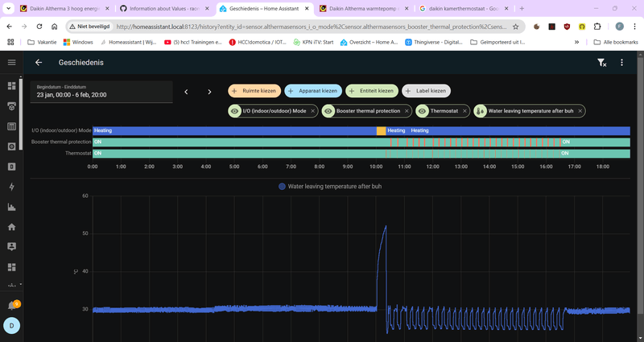This screenshot has width=644, height=342.
Task: Expand hidden bookmarks with double chevron
Action: (576, 42)
